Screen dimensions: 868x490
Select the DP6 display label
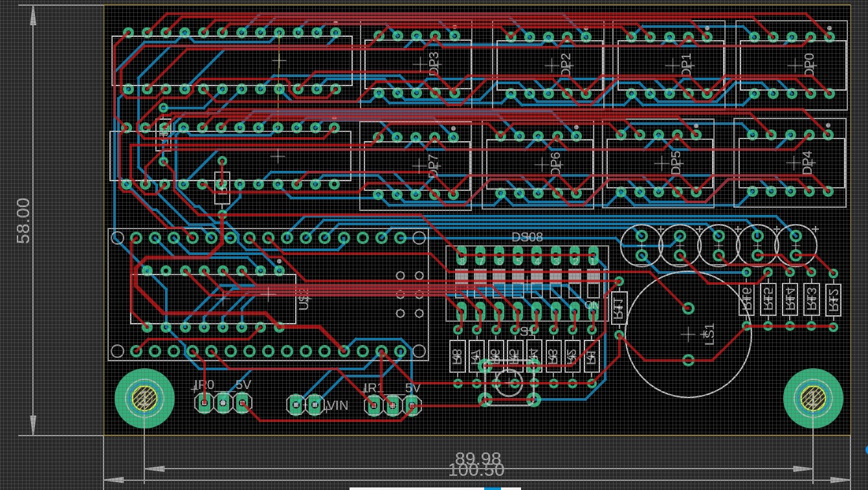(555, 164)
